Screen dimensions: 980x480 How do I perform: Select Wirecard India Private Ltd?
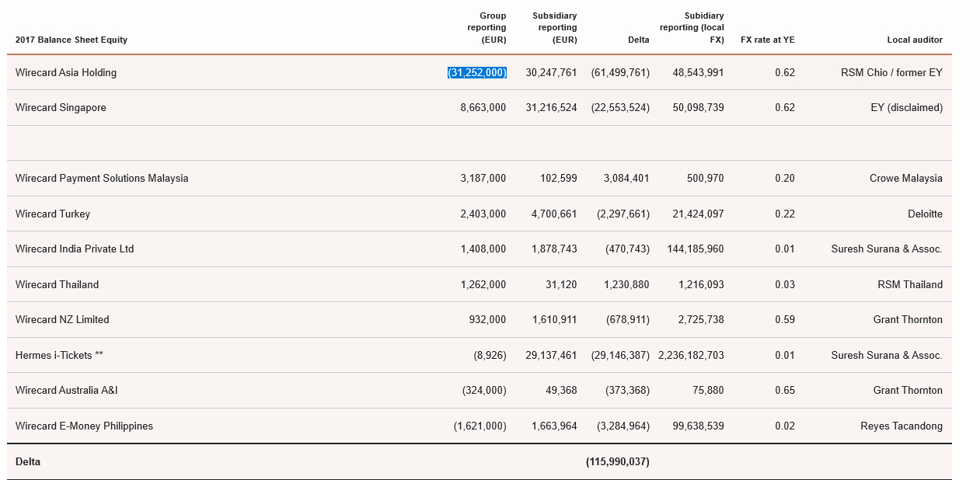click(74, 249)
